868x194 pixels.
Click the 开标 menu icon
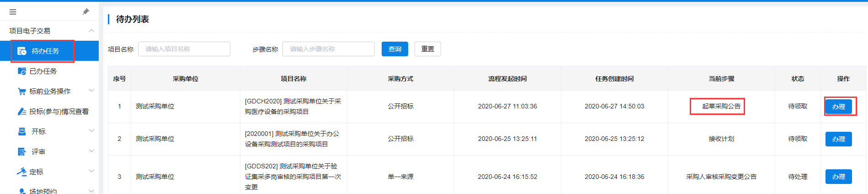pos(21,132)
